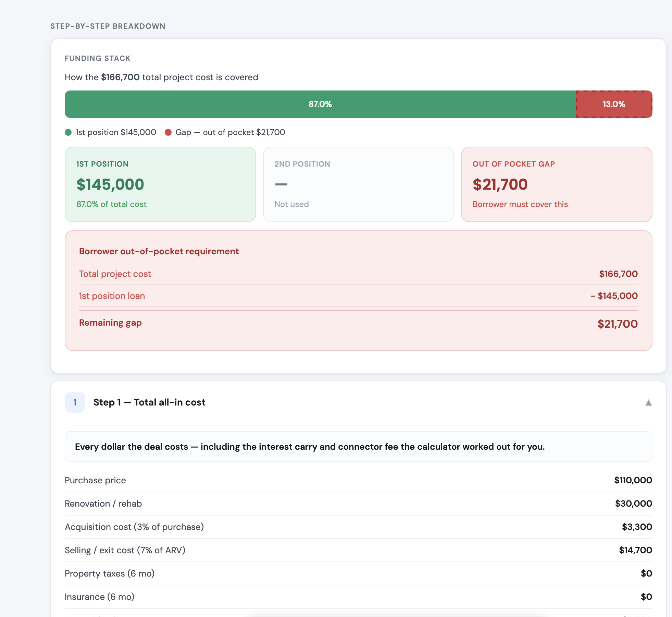The image size is (672, 617).
Task: Click green dot legend for 1st position
Action: coord(68,132)
